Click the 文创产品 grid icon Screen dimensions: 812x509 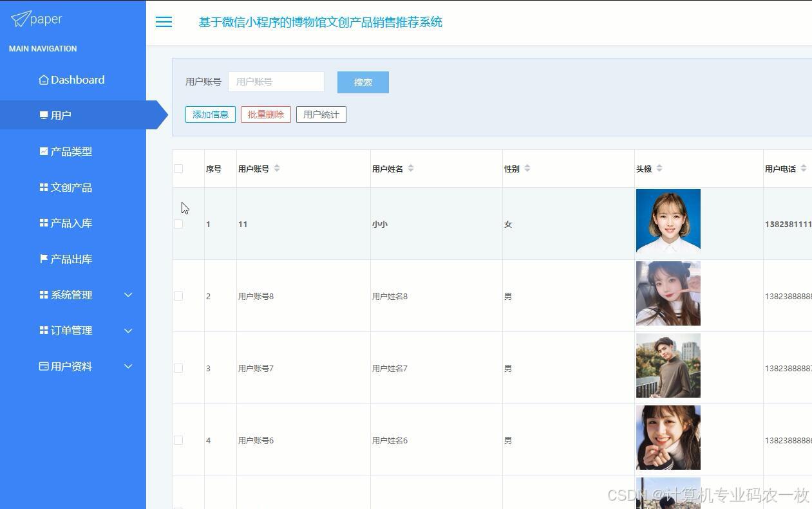pyautogui.click(x=44, y=187)
